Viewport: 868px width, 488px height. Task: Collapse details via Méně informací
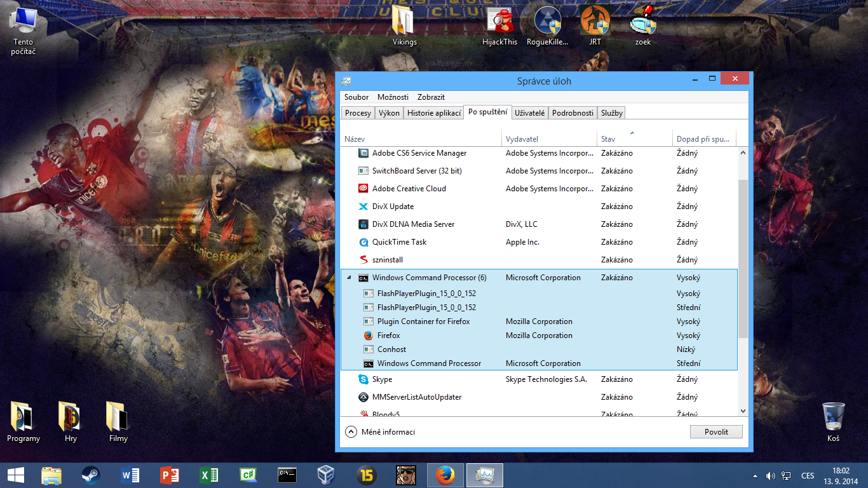[380, 432]
